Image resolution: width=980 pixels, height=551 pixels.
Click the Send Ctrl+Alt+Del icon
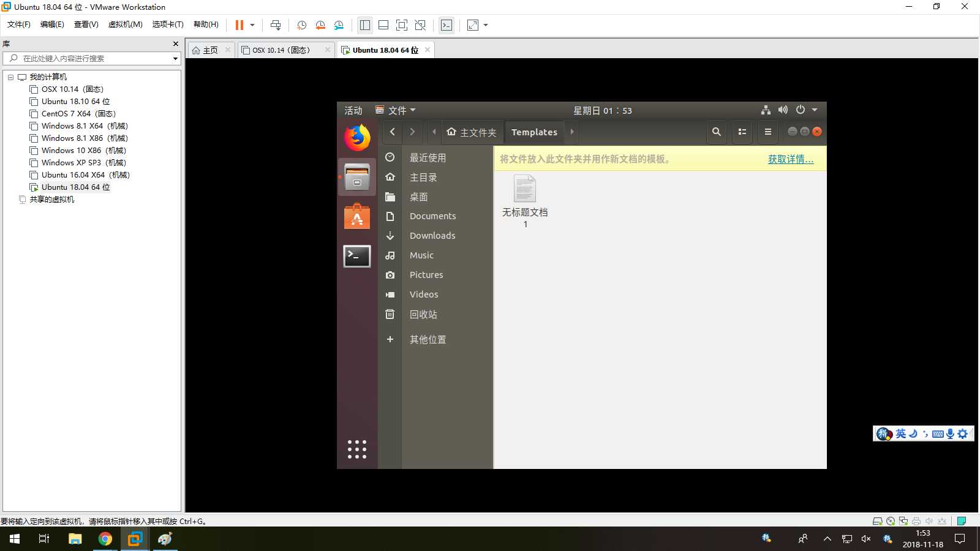(x=276, y=25)
